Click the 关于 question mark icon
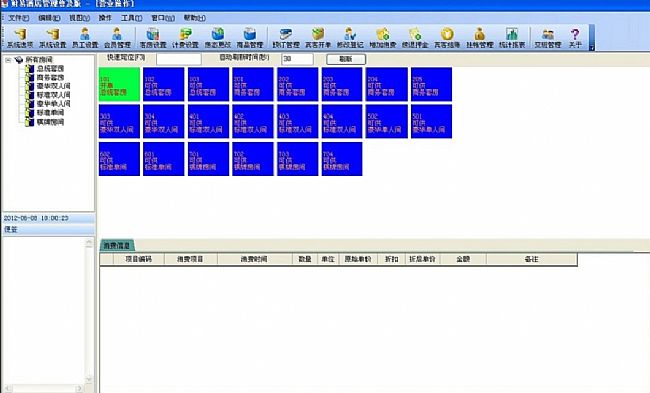The height and width of the screenshot is (393, 650). click(575, 38)
